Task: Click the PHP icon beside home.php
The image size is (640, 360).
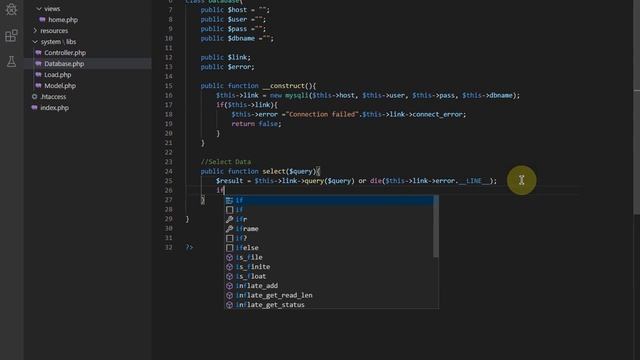Action: (42, 20)
